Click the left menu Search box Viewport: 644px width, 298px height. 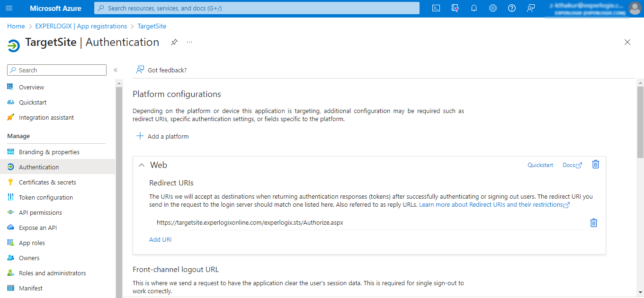(x=57, y=70)
